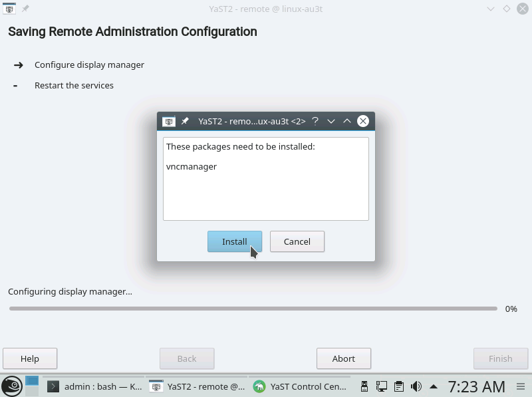Click Install to install vncmanager

tap(235, 241)
